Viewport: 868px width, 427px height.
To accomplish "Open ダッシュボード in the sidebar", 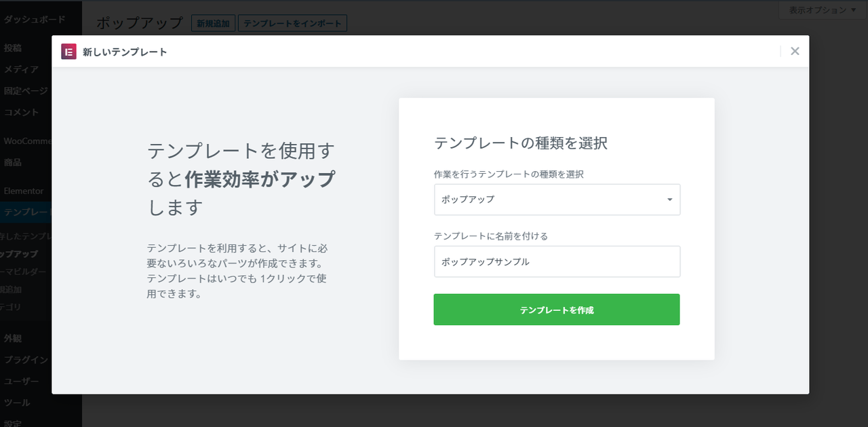I will 35,19.
